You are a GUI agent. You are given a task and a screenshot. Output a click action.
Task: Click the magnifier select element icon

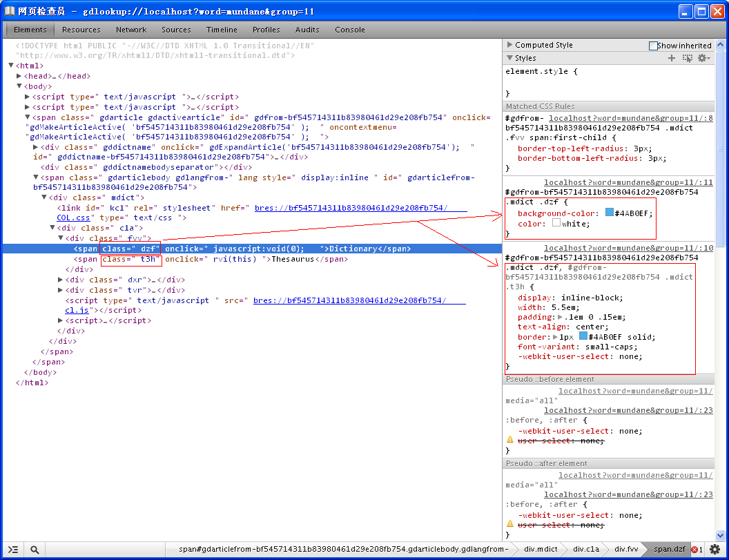coord(35,550)
